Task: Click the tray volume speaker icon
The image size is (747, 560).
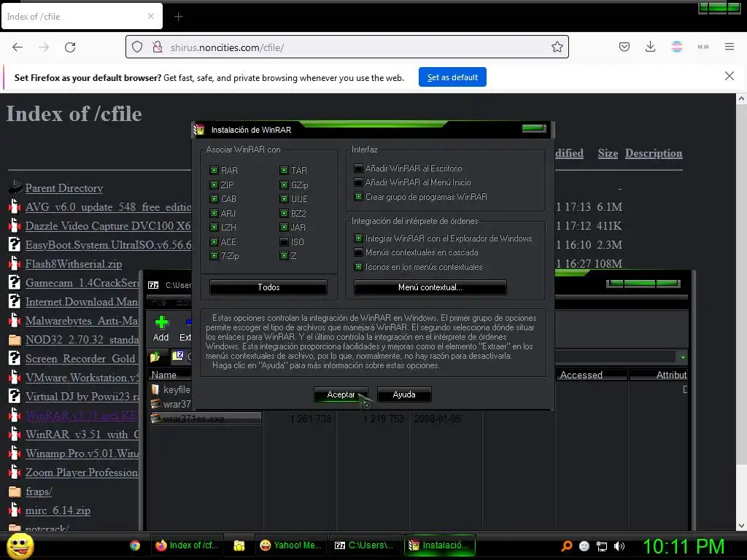Action: [x=619, y=546]
